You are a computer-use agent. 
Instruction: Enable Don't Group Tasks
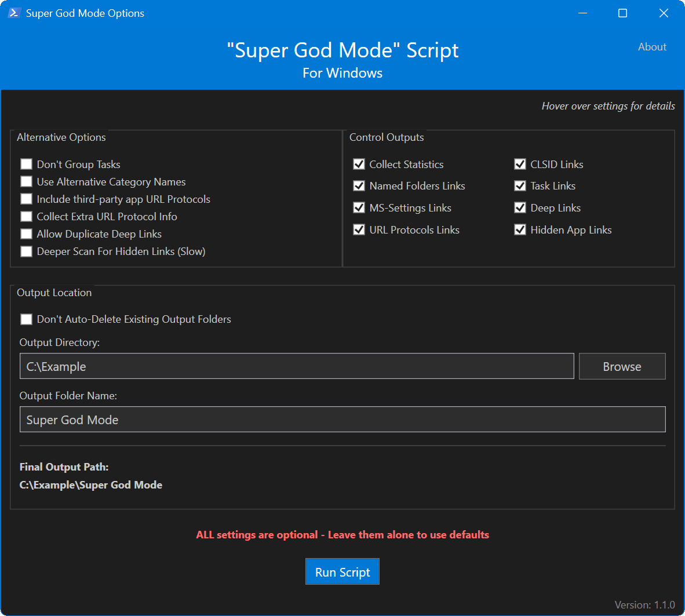pyautogui.click(x=26, y=164)
